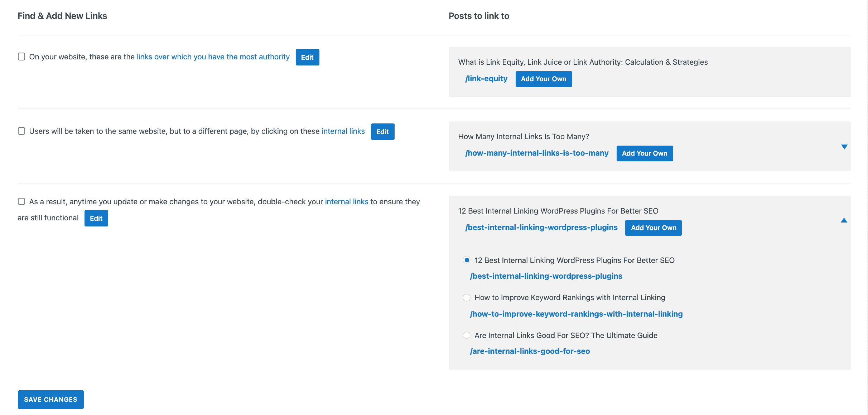Open /how-many-internal-links-is-too-many URL link
Viewport: 868px width, 415px height.
(x=537, y=153)
